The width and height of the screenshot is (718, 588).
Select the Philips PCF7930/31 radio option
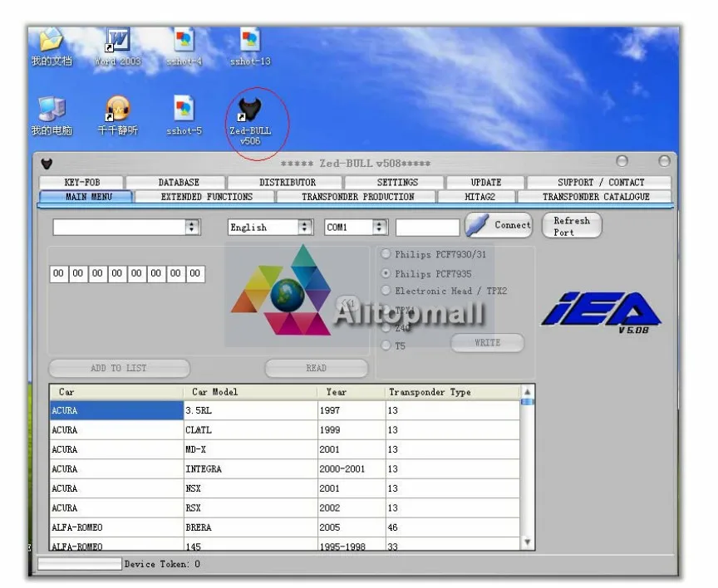click(x=386, y=253)
